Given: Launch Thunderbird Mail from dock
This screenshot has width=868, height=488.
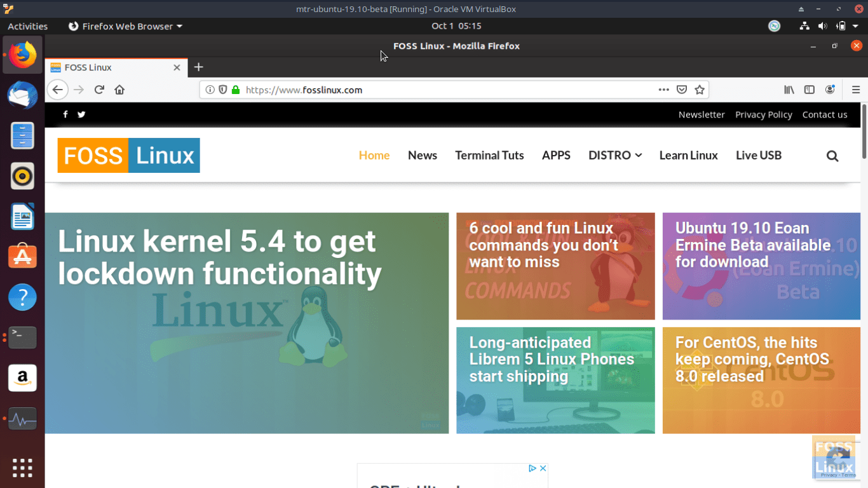Looking at the screenshot, I should [x=23, y=95].
